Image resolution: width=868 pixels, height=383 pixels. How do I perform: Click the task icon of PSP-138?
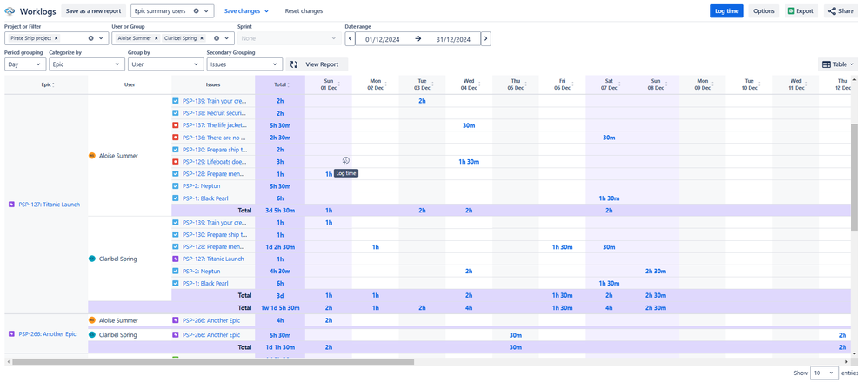tap(176, 113)
